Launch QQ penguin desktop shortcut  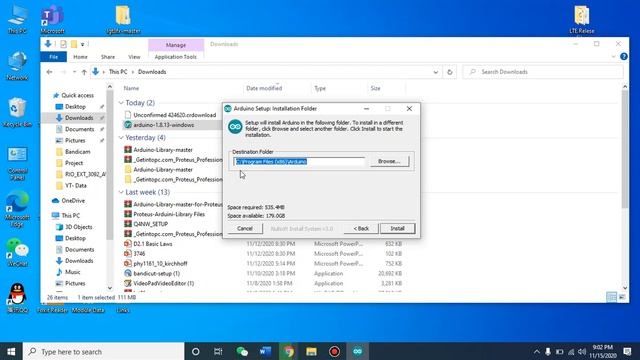click(17, 298)
